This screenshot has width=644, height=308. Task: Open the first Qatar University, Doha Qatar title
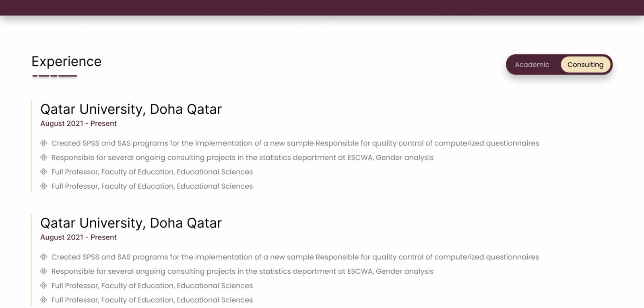[131, 109]
